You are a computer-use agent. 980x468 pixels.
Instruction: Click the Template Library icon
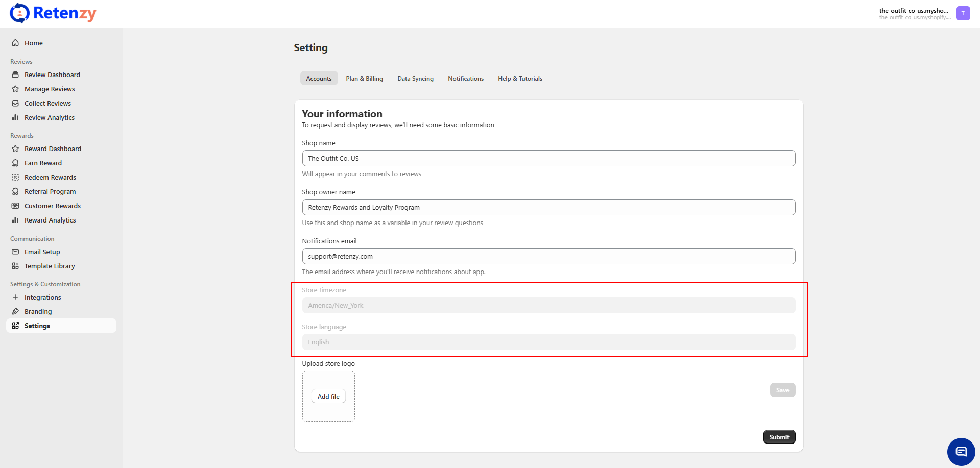(15, 266)
